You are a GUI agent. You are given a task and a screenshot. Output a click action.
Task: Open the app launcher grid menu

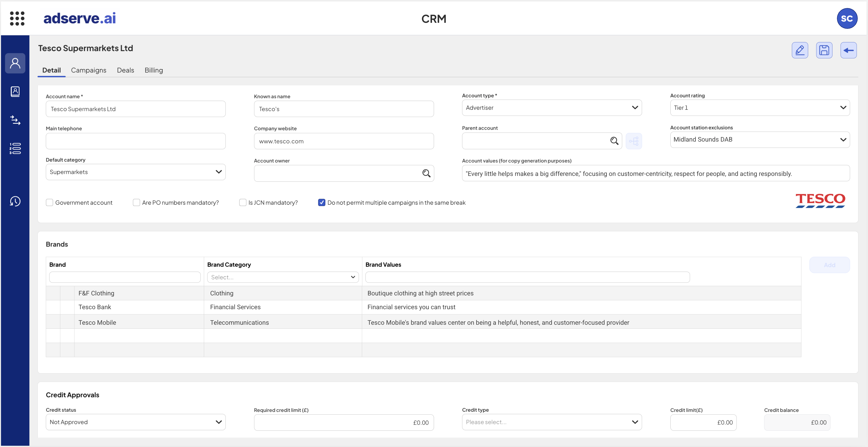click(x=17, y=18)
